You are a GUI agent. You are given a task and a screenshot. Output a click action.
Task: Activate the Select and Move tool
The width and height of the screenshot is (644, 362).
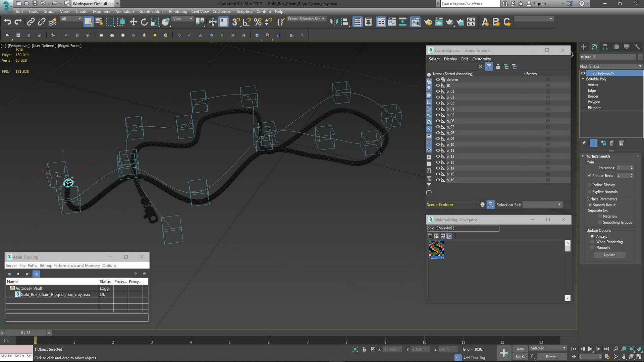[x=133, y=22]
